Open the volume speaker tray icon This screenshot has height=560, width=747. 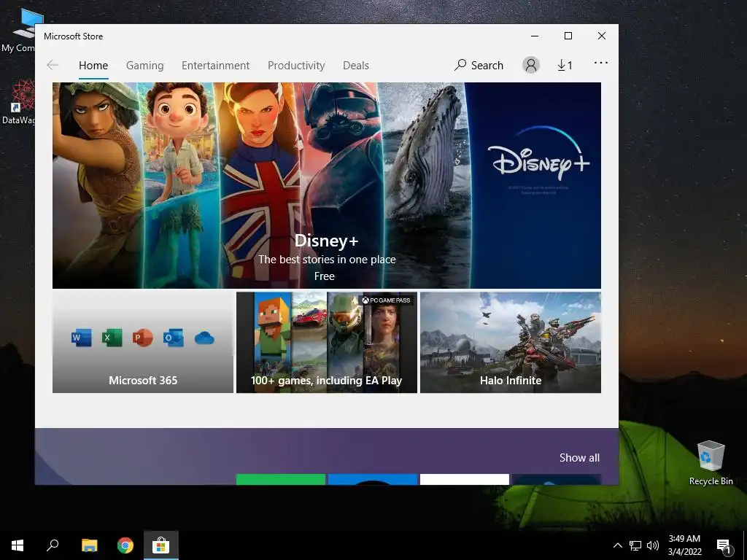653,545
